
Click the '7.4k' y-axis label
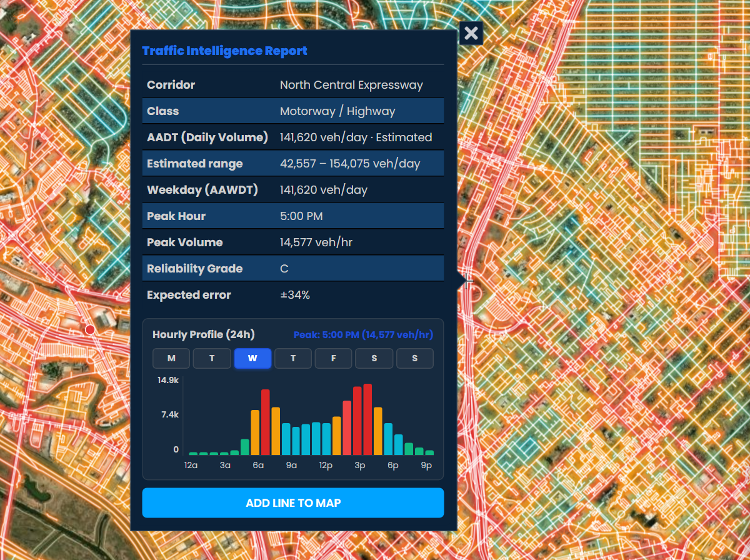169,414
